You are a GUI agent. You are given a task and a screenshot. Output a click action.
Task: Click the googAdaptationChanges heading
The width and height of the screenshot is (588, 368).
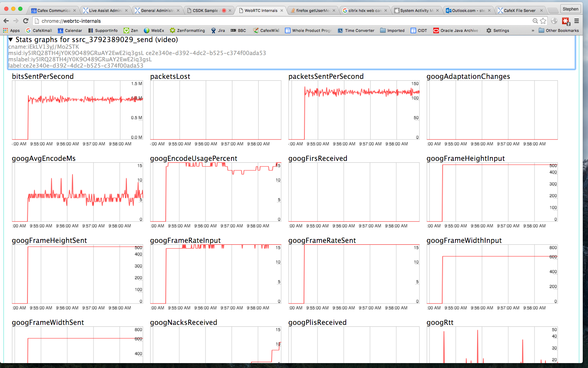point(468,76)
